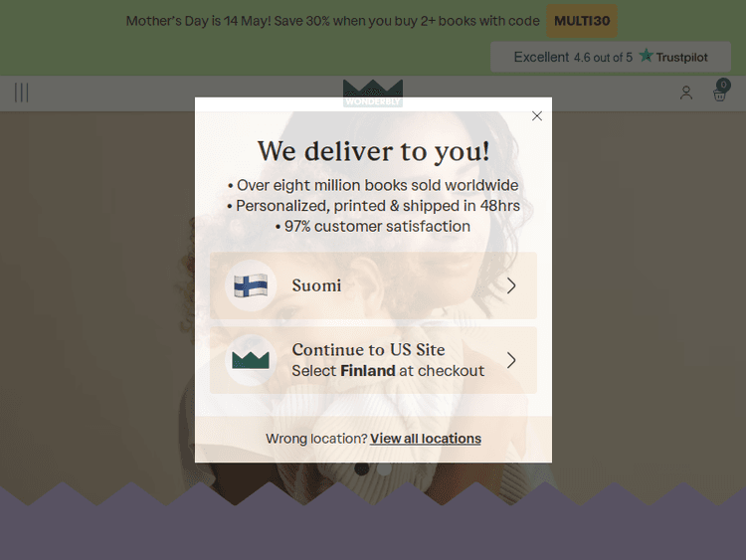
Task: Open the shopping basket icon
Action: 719,94
